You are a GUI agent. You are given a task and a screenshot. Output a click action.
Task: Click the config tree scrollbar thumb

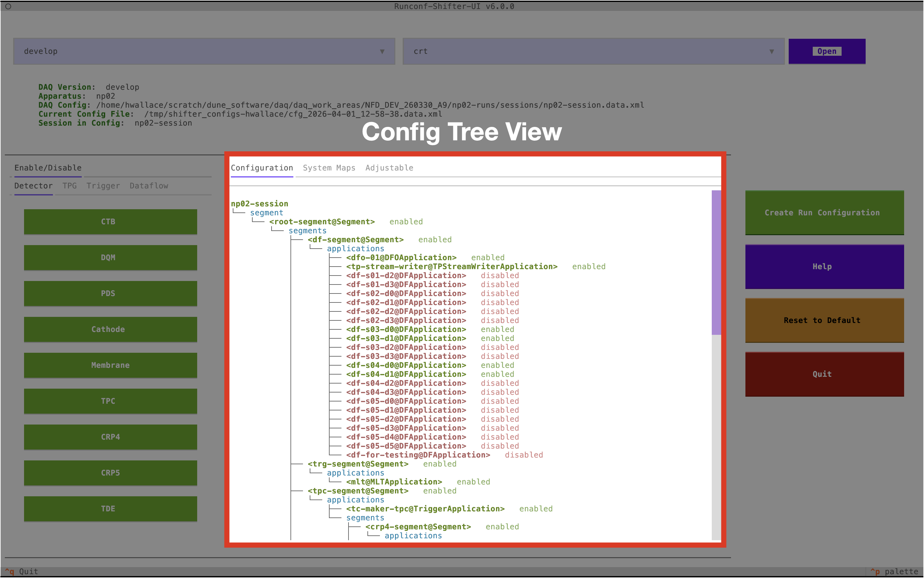716,263
